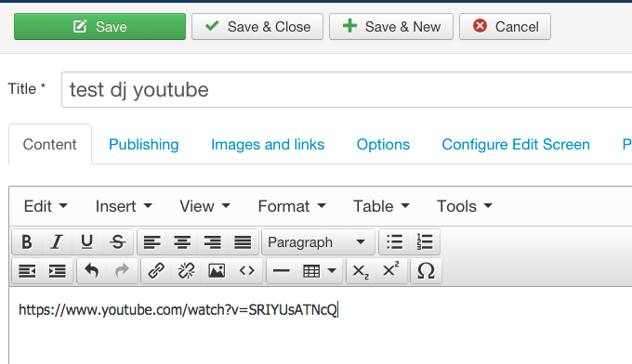This screenshot has width=632, height=364.
Task: Toggle strikethrough formatting
Action: (x=118, y=242)
